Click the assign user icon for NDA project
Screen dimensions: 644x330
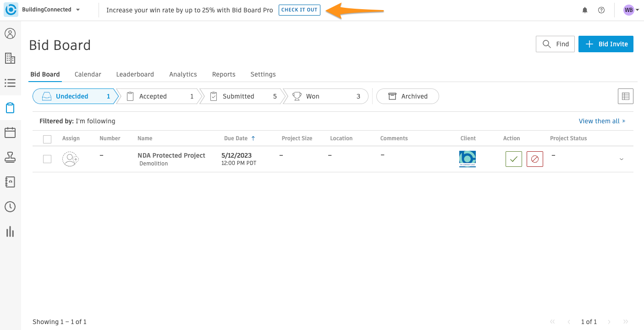(x=70, y=159)
